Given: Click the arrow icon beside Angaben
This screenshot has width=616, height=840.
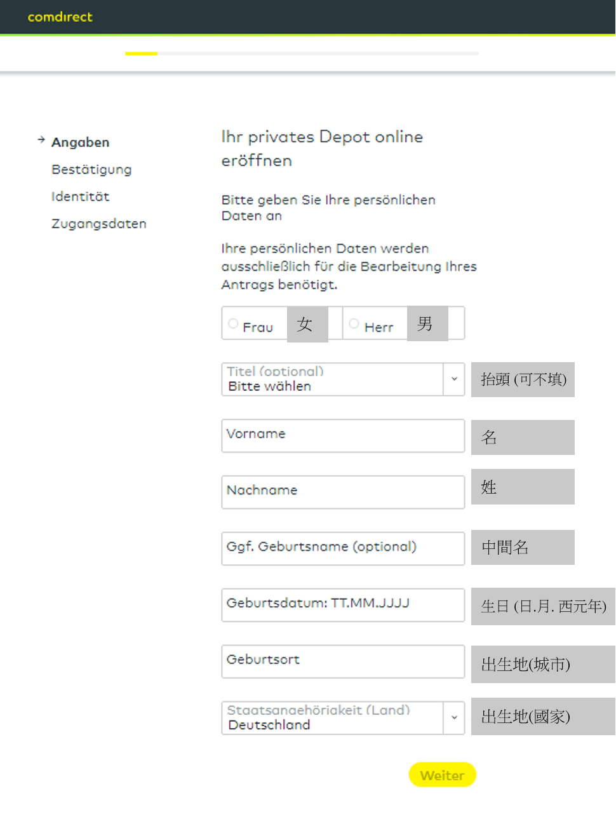Looking at the screenshot, I should pos(41,140).
